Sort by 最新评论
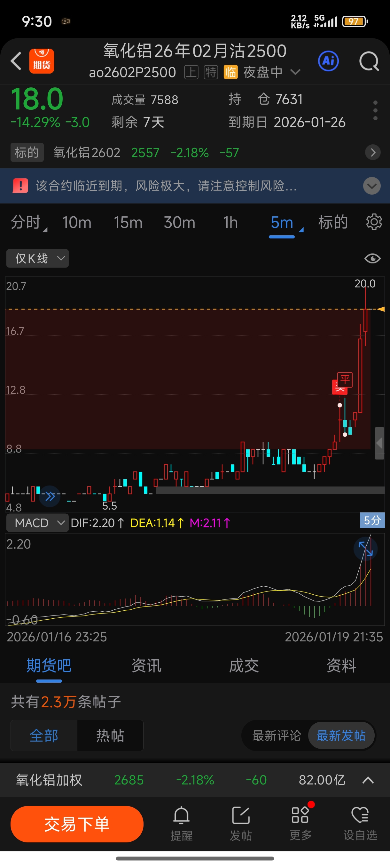The width and height of the screenshot is (390, 868). tap(277, 735)
